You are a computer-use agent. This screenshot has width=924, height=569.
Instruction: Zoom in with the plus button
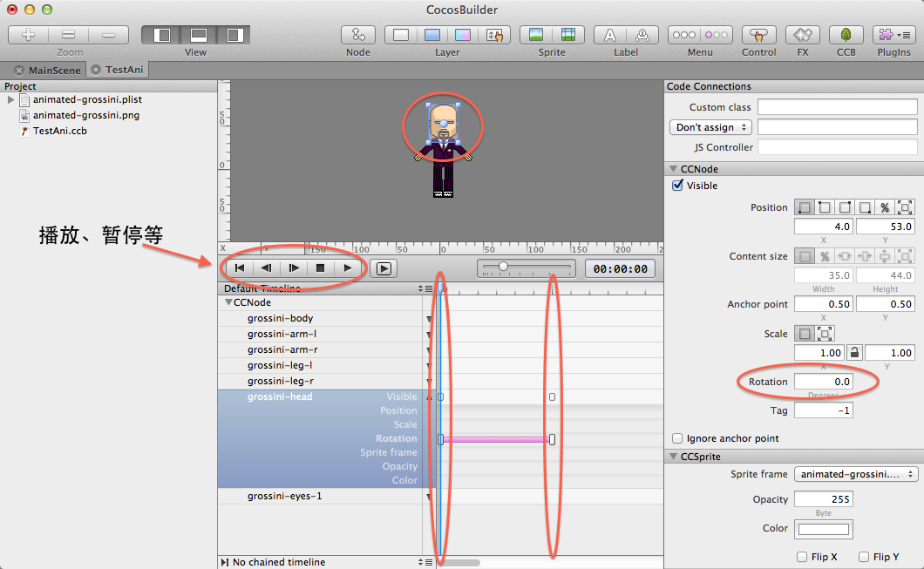(28, 36)
